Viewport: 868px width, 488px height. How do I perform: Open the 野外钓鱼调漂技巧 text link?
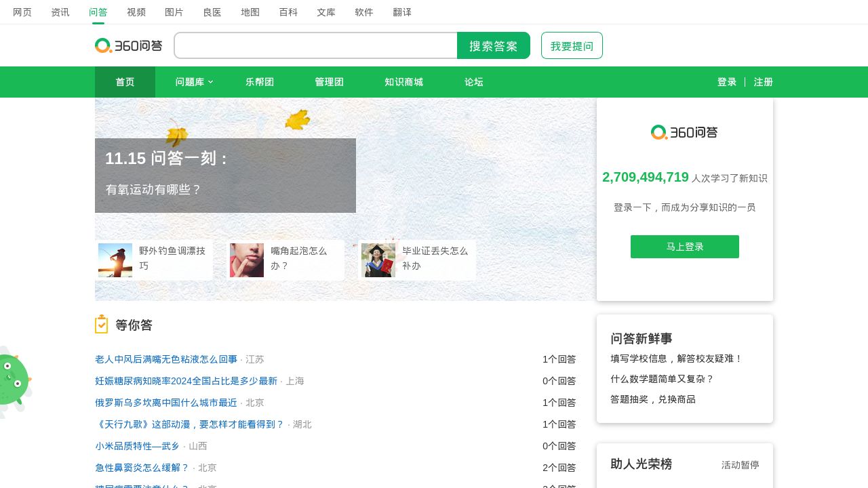172,258
